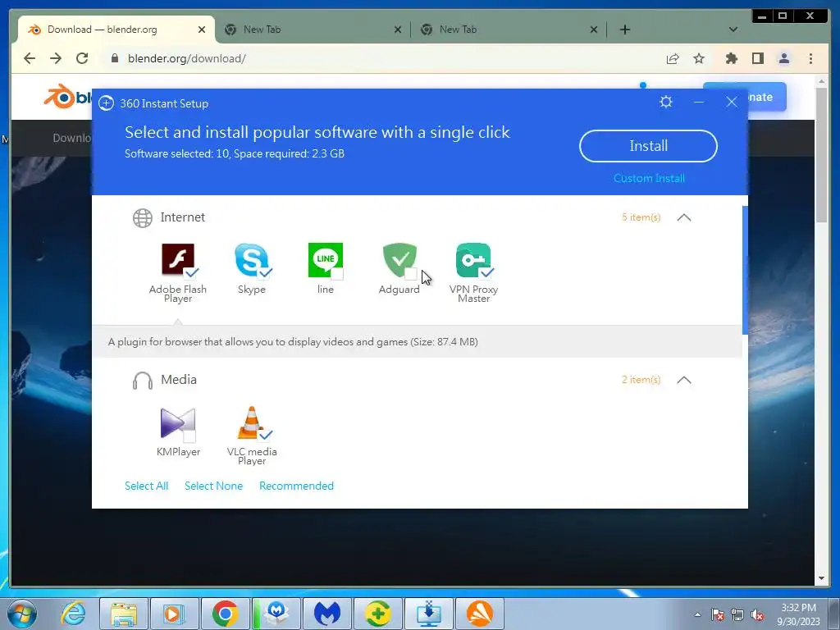Click the installer box taskbar icon
This screenshot has height=630, width=840.
(276, 614)
